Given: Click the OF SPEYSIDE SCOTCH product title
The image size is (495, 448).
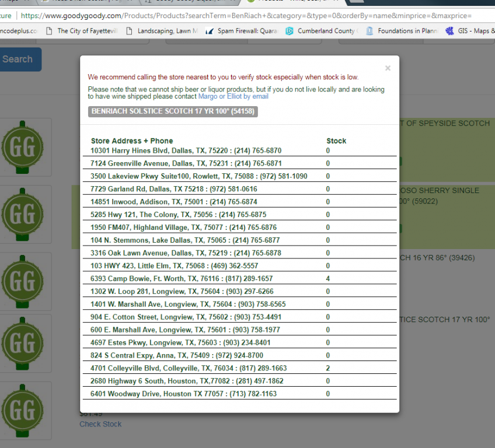Looking at the screenshot, I should click(445, 123).
